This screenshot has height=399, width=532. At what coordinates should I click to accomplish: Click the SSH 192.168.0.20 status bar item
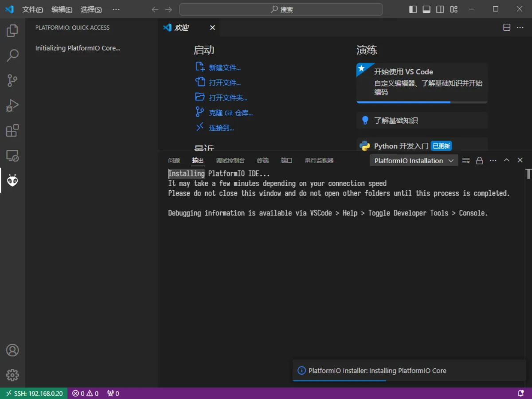(x=34, y=393)
